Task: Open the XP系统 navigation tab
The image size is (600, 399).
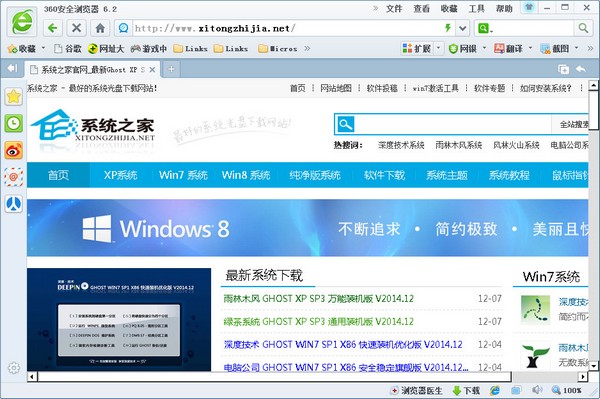Action: click(x=121, y=175)
